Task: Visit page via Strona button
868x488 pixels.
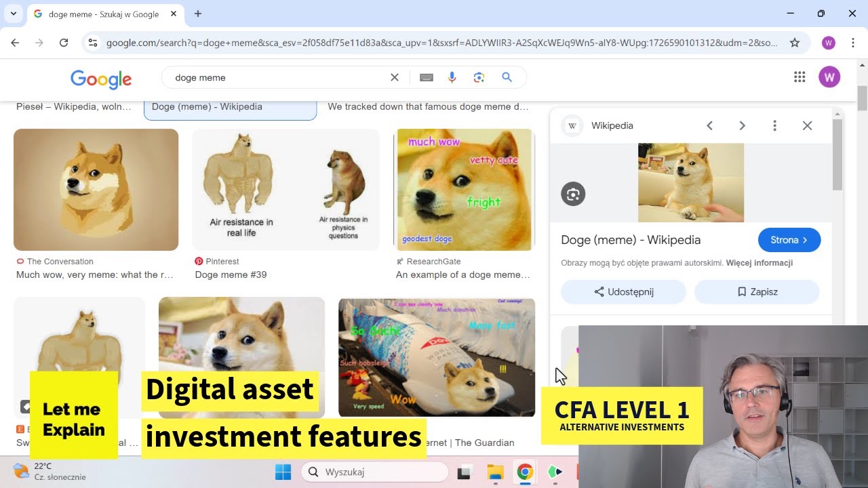Action: pyautogui.click(x=789, y=240)
